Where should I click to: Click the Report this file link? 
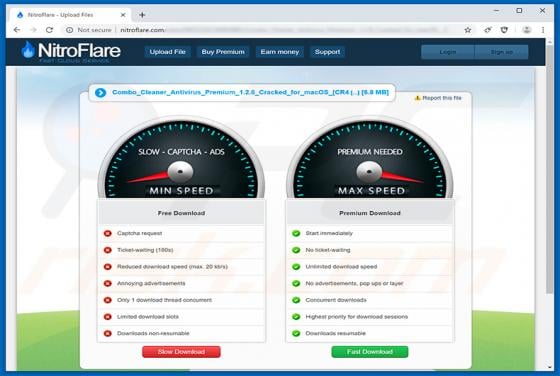[442, 98]
